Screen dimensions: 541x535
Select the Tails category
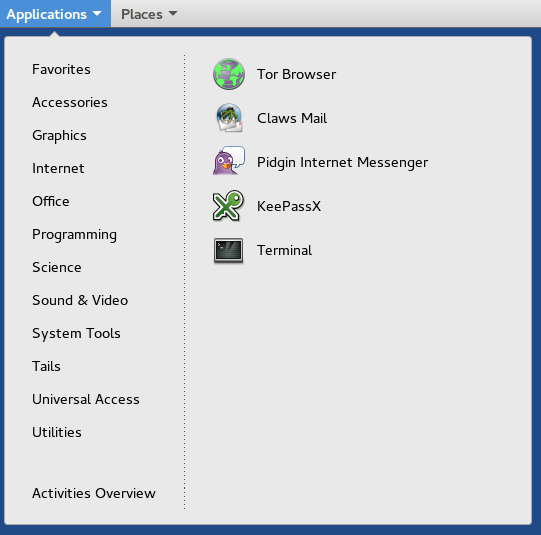point(46,366)
